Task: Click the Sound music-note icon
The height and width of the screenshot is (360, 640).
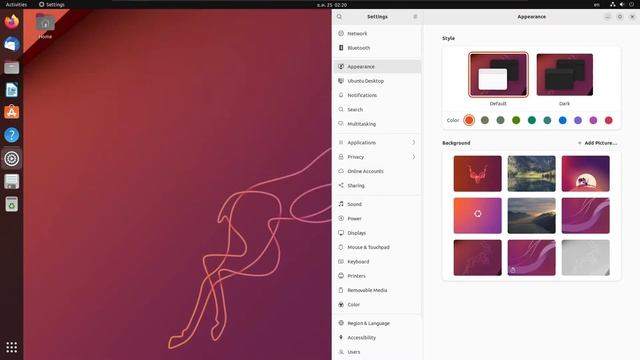Action: (341, 204)
